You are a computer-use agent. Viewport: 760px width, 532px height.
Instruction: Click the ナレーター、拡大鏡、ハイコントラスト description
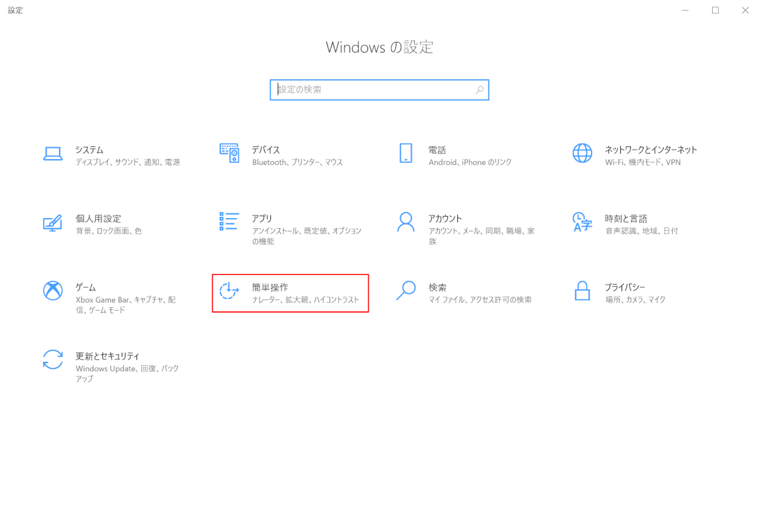tap(305, 300)
